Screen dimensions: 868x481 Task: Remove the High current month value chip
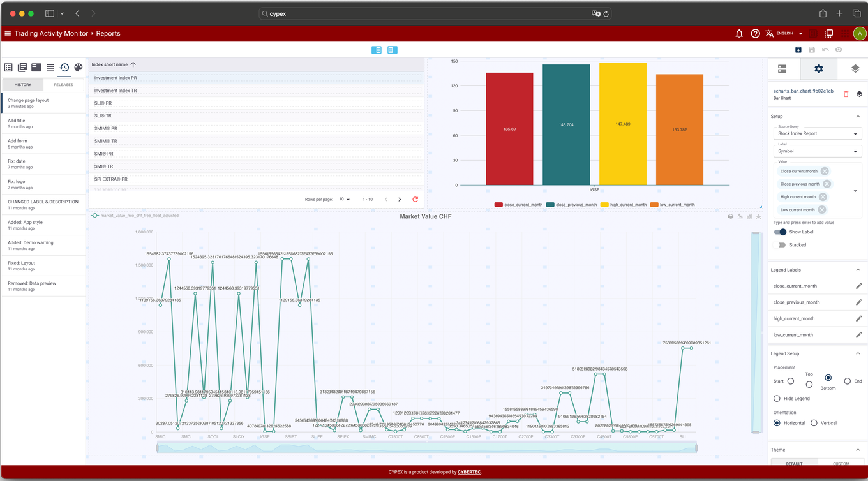(823, 197)
